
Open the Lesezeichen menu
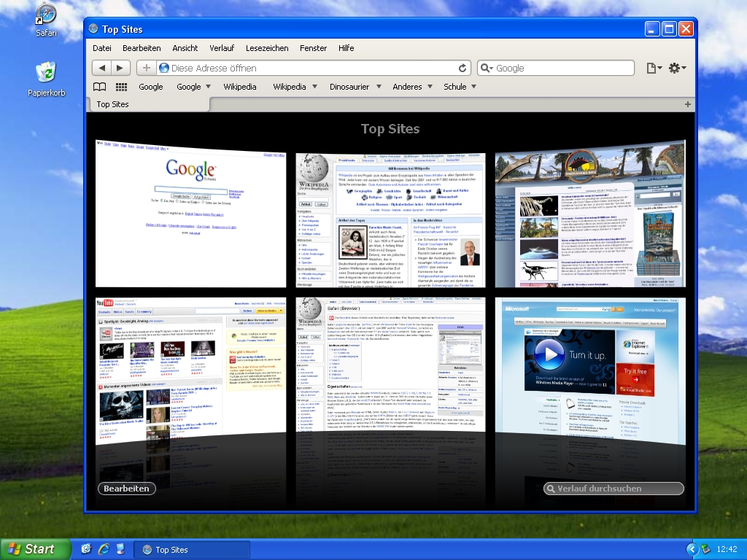point(267,48)
